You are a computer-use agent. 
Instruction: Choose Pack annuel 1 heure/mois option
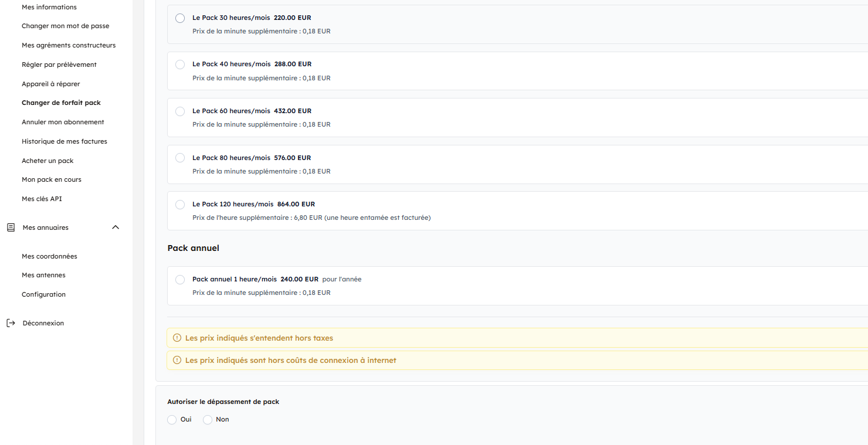(180, 280)
